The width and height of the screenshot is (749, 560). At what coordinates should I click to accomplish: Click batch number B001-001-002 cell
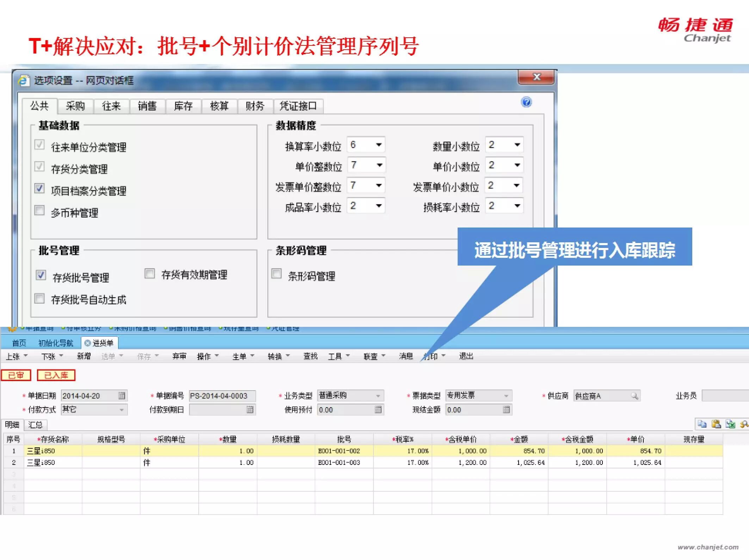coord(344,451)
